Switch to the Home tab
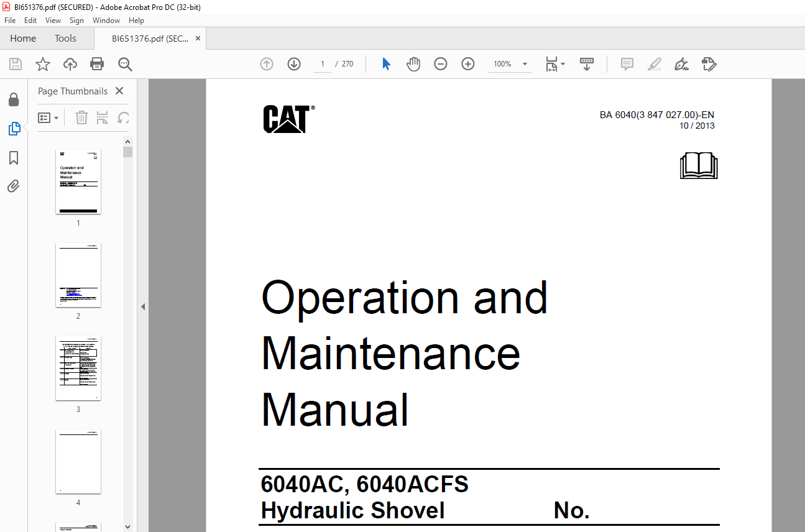This screenshot has height=532, width=805. click(x=23, y=38)
